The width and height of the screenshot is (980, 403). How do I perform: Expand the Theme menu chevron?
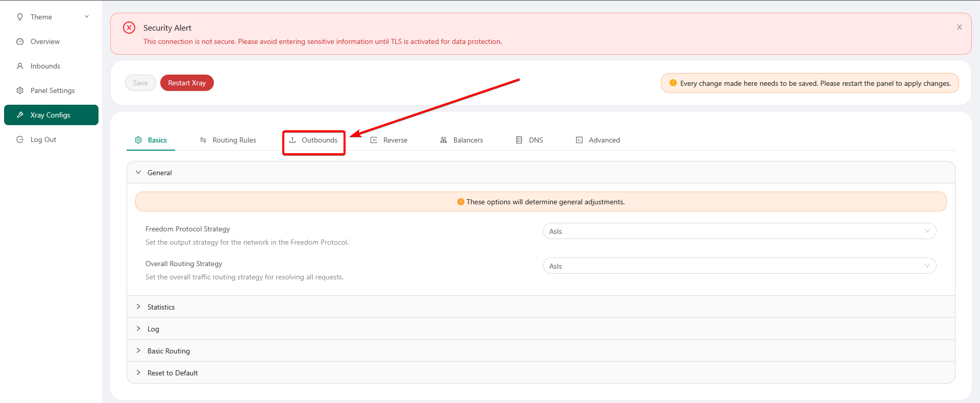87,17
